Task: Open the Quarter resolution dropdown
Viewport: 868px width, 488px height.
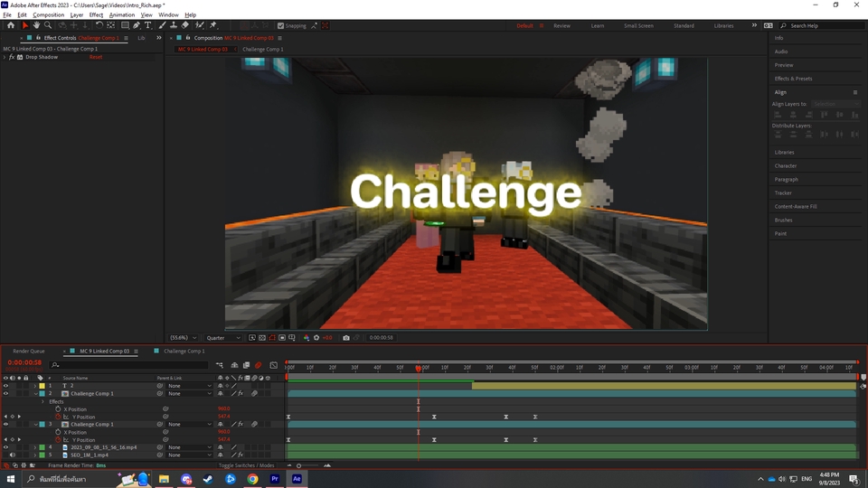Action: [223, 337]
